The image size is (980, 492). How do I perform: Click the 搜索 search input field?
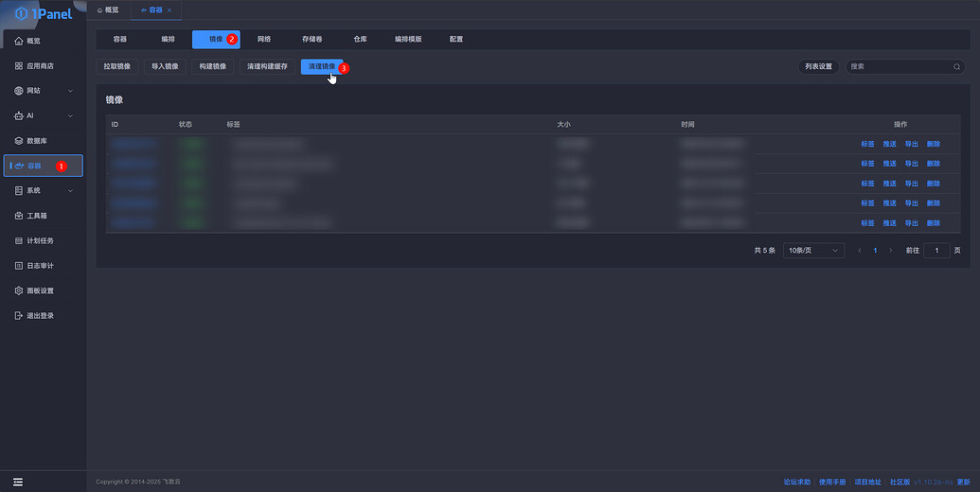pyautogui.click(x=905, y=66)
